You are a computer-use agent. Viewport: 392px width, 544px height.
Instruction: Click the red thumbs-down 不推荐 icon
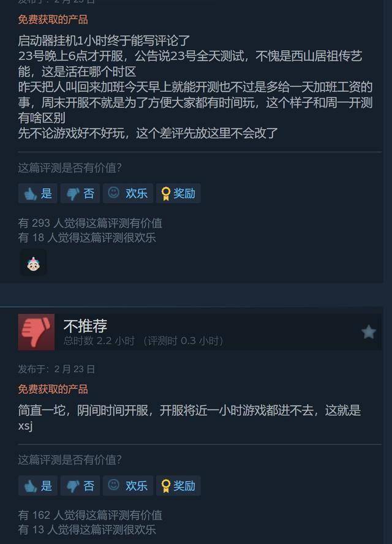pyautogui.click(x=36, y=332)
